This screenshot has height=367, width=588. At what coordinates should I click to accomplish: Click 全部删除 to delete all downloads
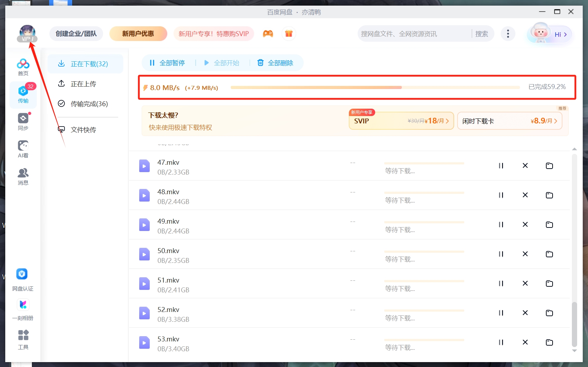276,63
